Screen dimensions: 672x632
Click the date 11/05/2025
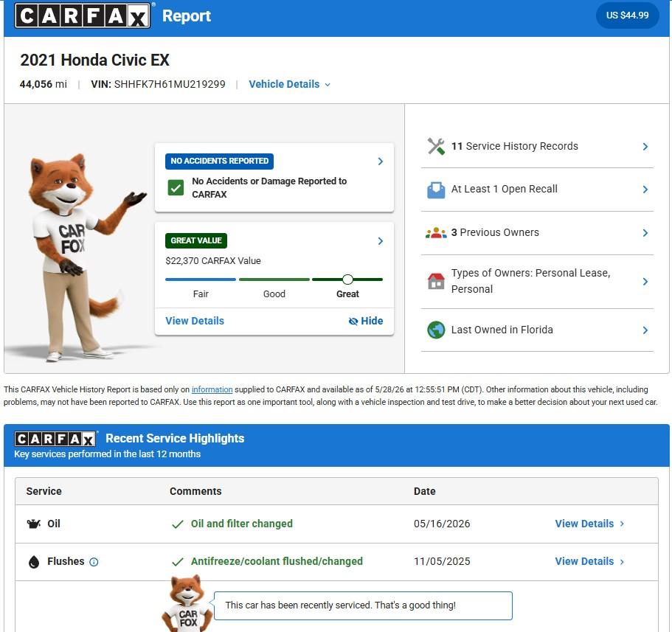pyautogui.click(x=442, y=561)
